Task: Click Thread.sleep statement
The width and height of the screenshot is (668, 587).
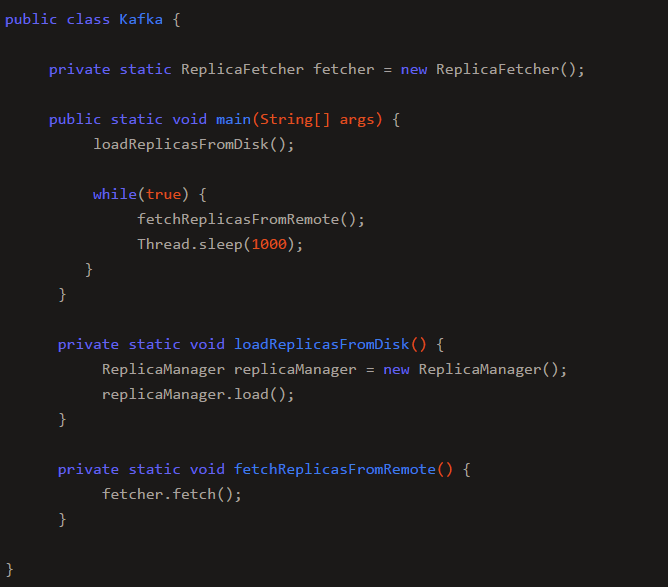Action: (220, 245)
